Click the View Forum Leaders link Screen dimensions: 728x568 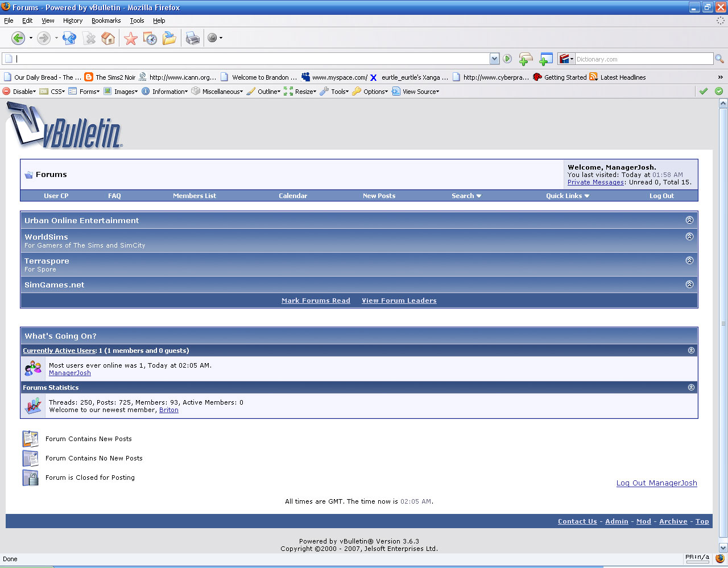coord(399,301)
